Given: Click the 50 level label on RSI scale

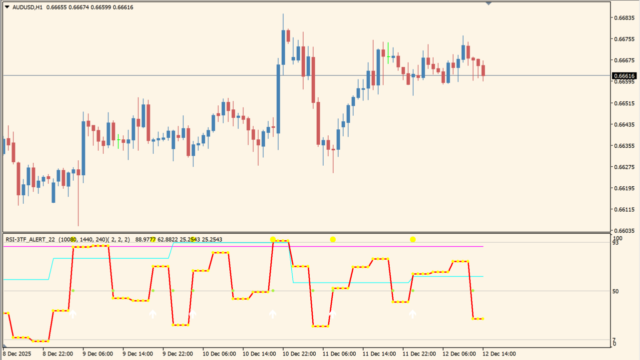Looking at the screenshot, I should click(616, 291).
